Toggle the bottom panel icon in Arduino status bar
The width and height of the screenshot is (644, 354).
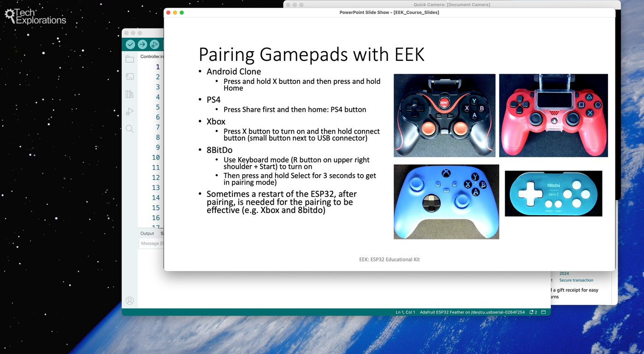click(544, 312)
